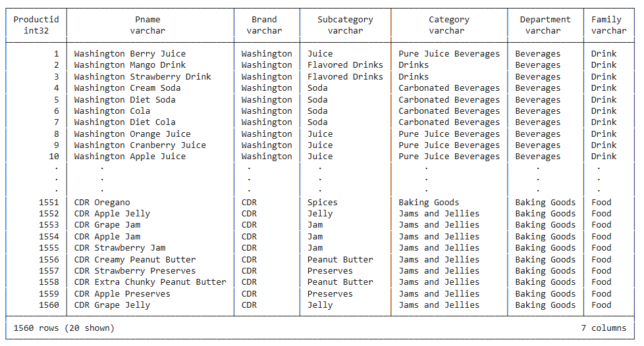Select the Washington Cranberry Juice cell

140,145
